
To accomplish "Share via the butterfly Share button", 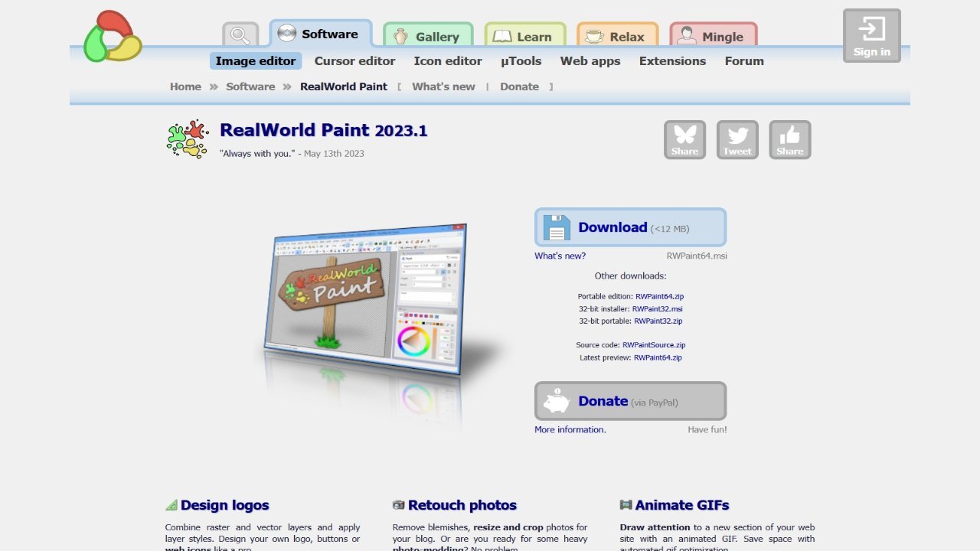I will [684, 140].
